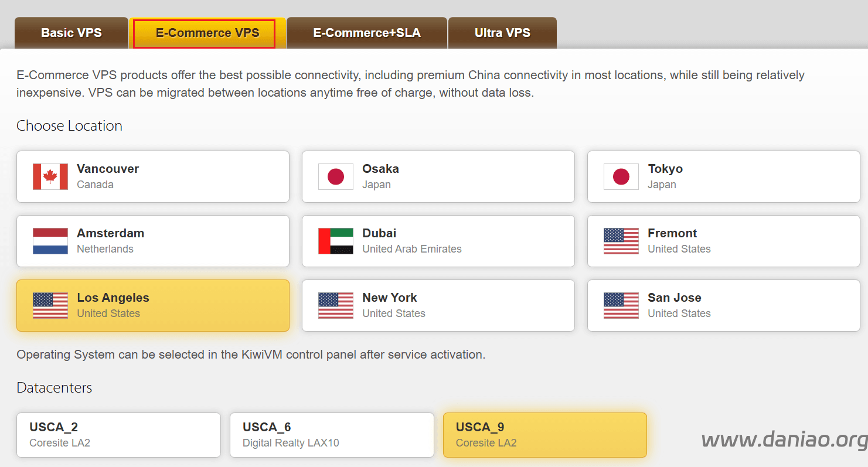Image resolution: width=868 pixels, height=467 pixels.
Task: Open the E-Commerce+SLA tab
Action: 367,33
